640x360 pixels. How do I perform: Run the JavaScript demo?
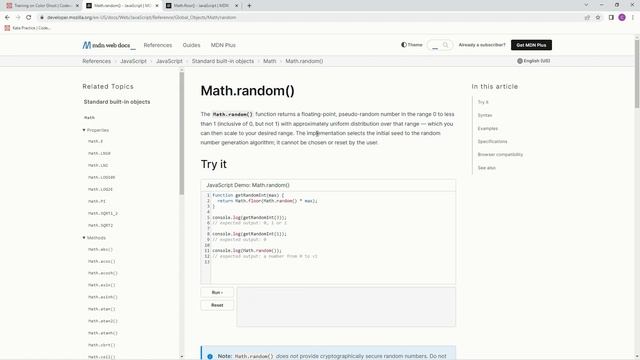click(x=217, y=292)
